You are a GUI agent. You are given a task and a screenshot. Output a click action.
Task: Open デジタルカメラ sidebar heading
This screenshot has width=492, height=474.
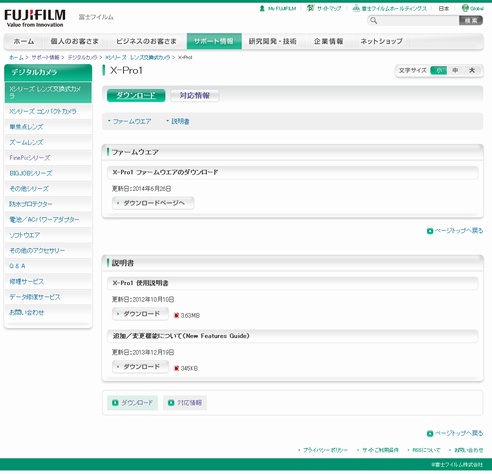[x=48, y=72]
